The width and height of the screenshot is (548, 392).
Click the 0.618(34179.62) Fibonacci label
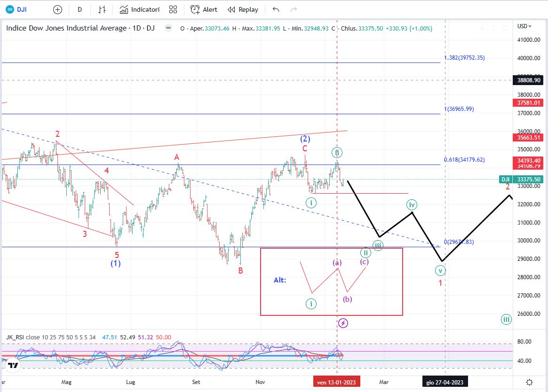tap(464, 160)
